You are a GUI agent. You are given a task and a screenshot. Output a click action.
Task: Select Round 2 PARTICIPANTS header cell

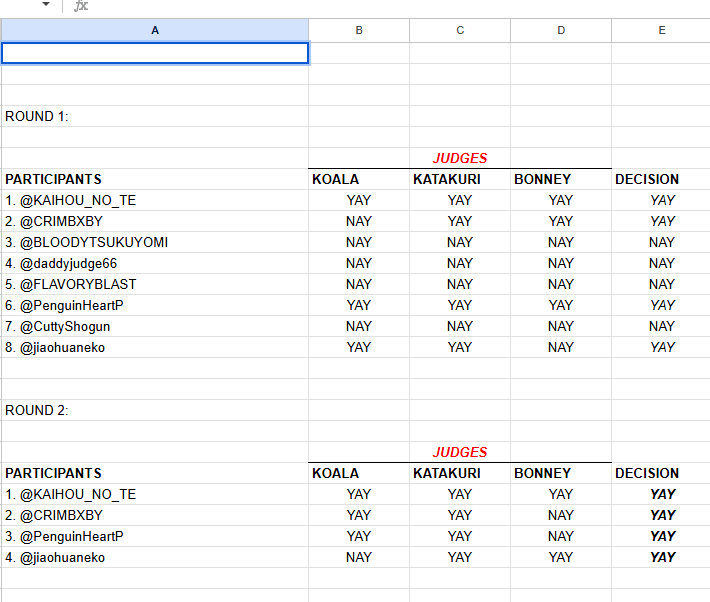(155, 473)
